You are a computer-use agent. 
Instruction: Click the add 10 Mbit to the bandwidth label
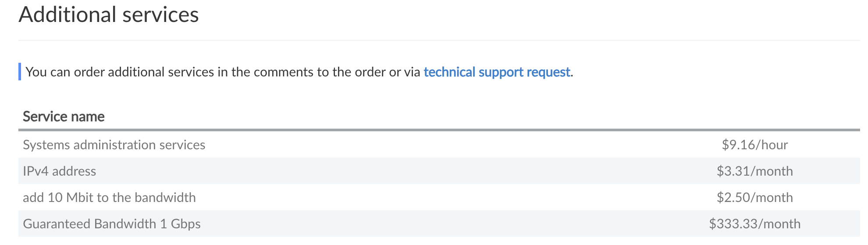pos(109,198)
